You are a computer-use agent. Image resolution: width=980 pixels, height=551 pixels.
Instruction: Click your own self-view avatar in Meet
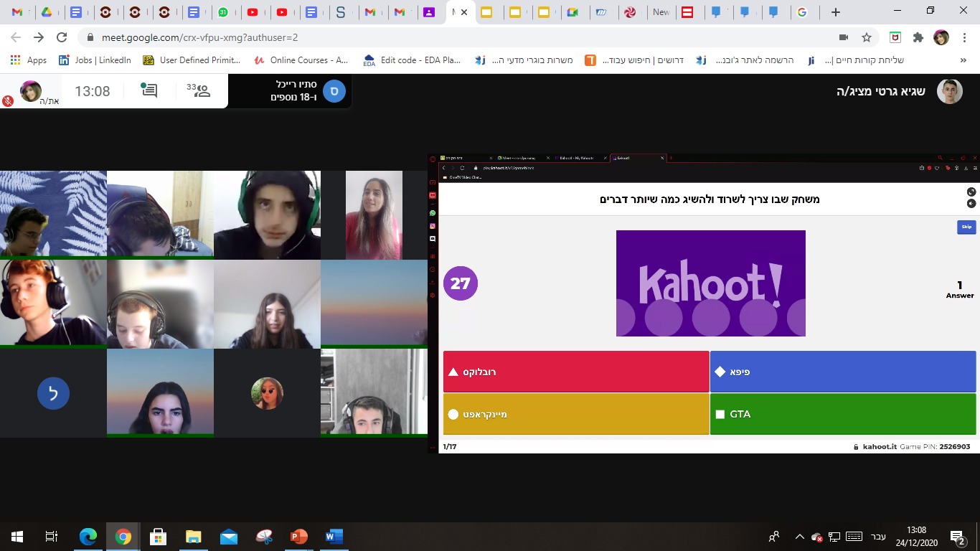pyautogui.click(x=30, y=91)
